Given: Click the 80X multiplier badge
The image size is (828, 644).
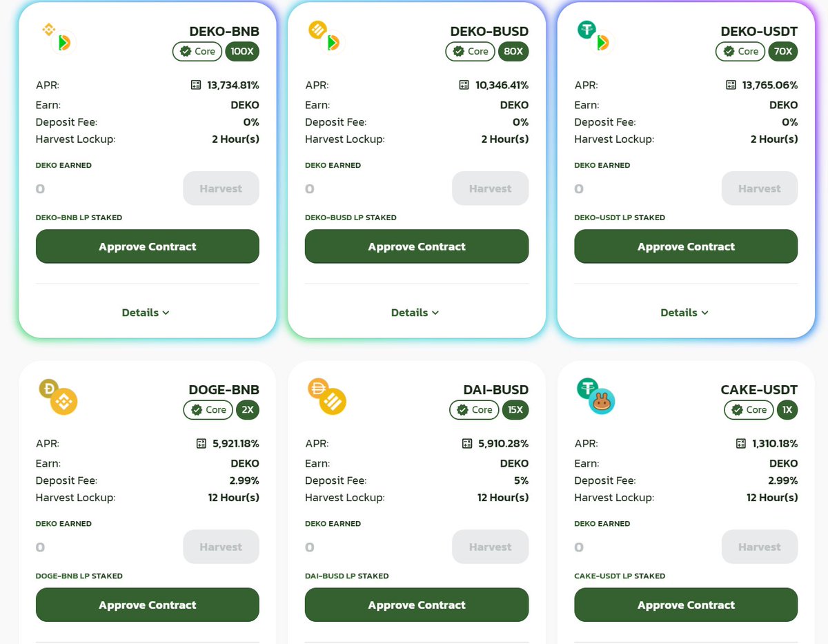Looking at the screenshot, I should pos(513,51).
